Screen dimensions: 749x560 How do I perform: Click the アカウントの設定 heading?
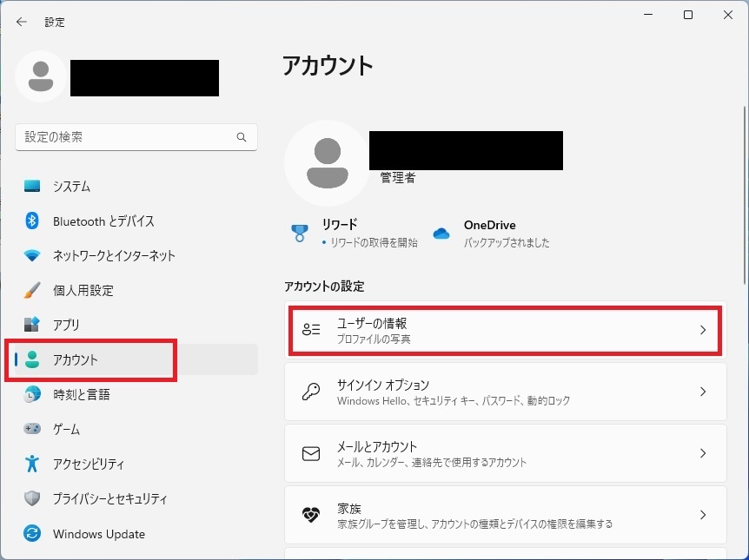(x=324, y=287)
